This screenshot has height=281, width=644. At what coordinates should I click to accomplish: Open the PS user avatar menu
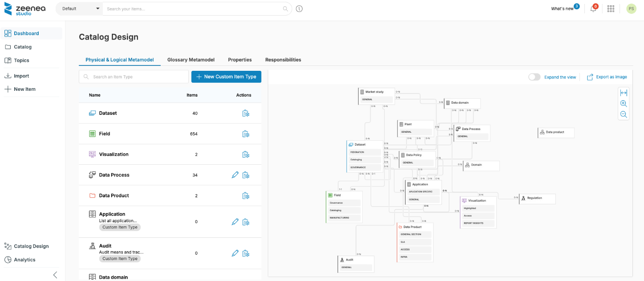(631, 9)
